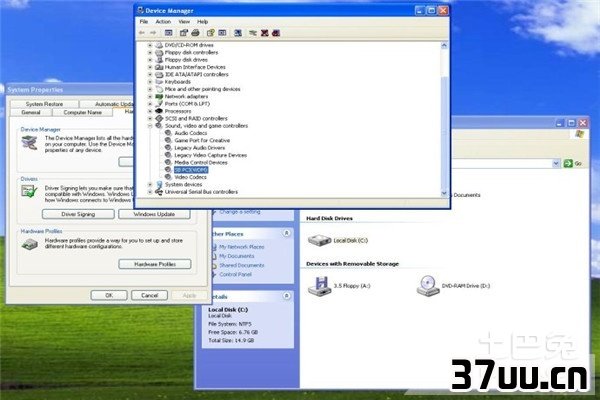Image resolution: width=600 pixels, height=400 pixels.
Task: Select the Game Port for Creative device
Action: [x=202, y=140]
